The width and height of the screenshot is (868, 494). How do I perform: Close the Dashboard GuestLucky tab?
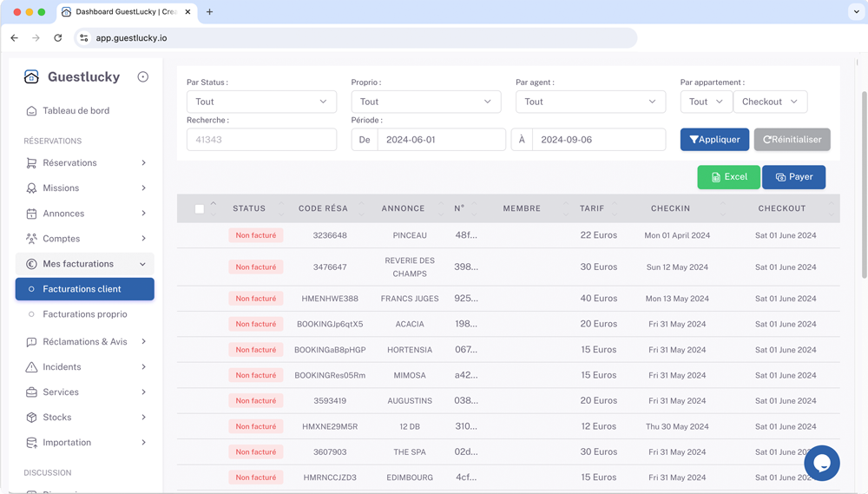pyautogui.click(x=187, y=11)
